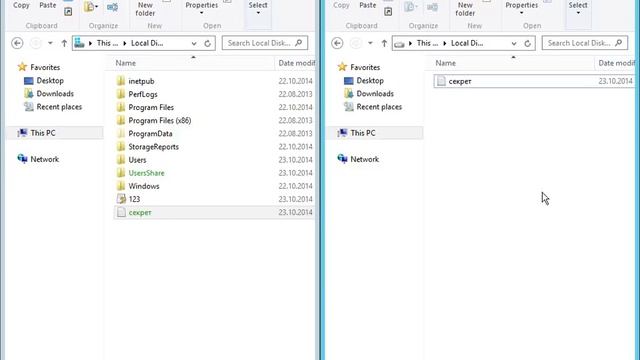The width and height of the screenshot is (640, 360).
Task: Click Windows folder icon
Action: pos(121,186)
